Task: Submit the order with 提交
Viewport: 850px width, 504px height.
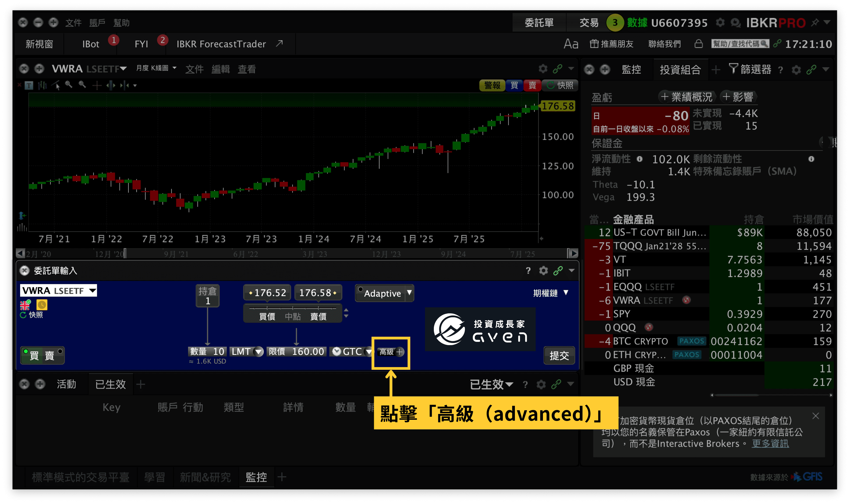Action: tap(560, 356)
